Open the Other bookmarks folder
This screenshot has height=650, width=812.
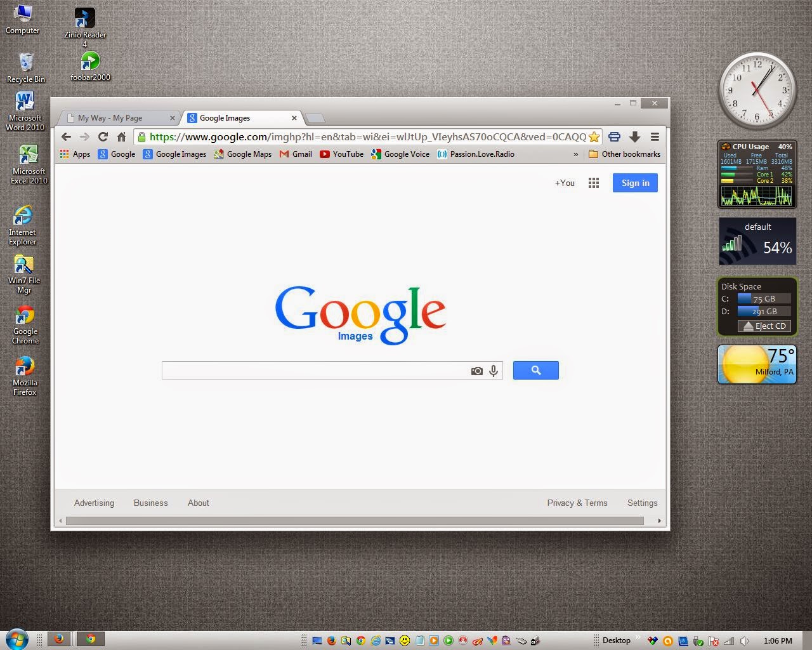coord(624,154)
